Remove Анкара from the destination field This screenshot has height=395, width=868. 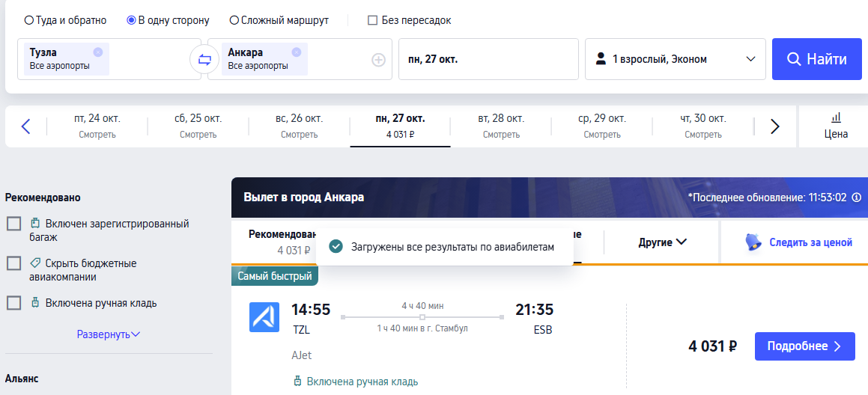(x=296, y=52)
